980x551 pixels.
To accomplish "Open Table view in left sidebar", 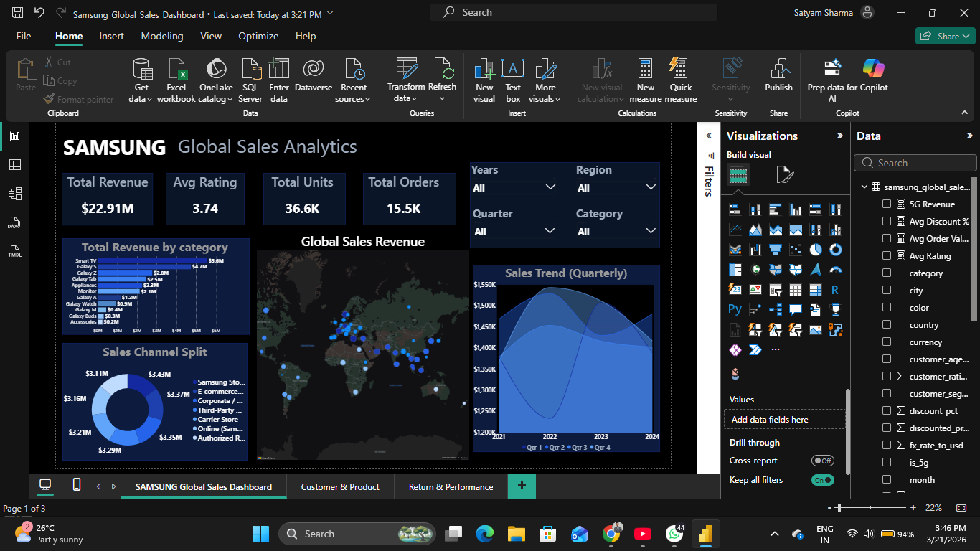I will point(14,165).
